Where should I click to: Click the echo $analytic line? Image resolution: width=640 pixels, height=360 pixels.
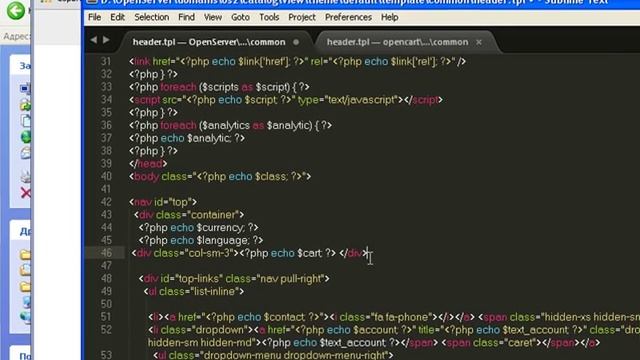click(187, 138)
